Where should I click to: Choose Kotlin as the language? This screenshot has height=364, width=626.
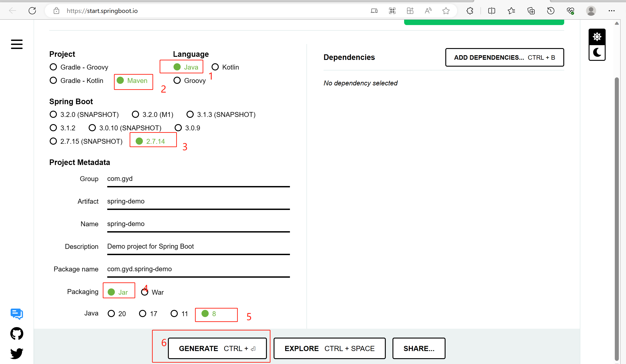225,67
